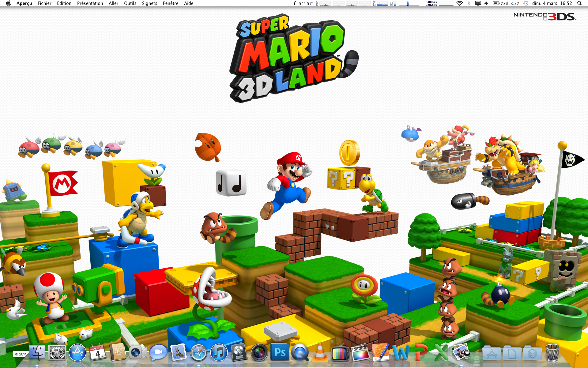
Task: Open Pages pen and paper icon
Action: [381, 352]
